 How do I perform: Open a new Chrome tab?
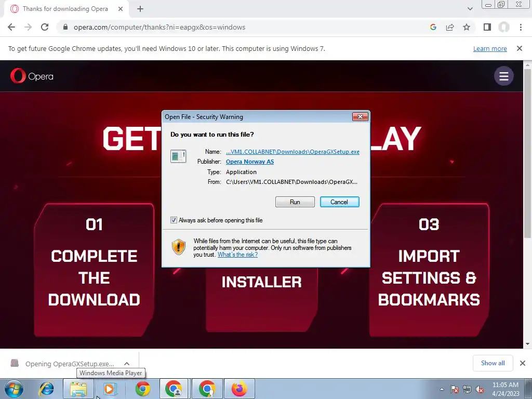(140, 9)
